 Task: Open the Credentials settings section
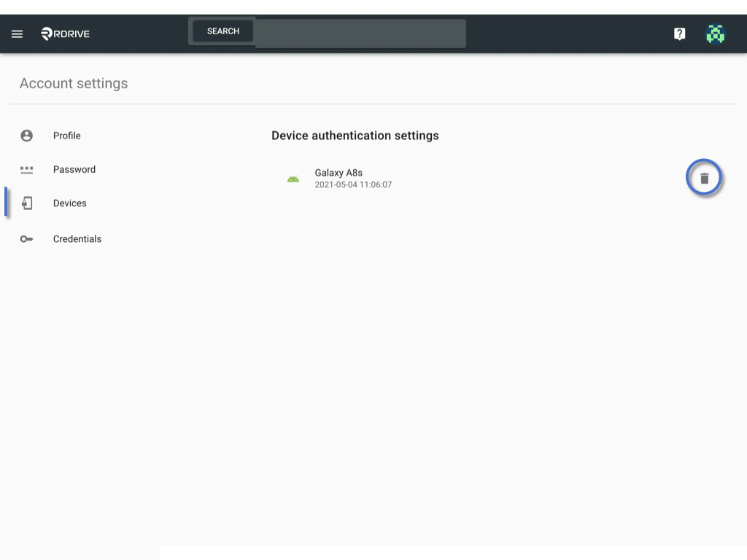pos(77,239)
